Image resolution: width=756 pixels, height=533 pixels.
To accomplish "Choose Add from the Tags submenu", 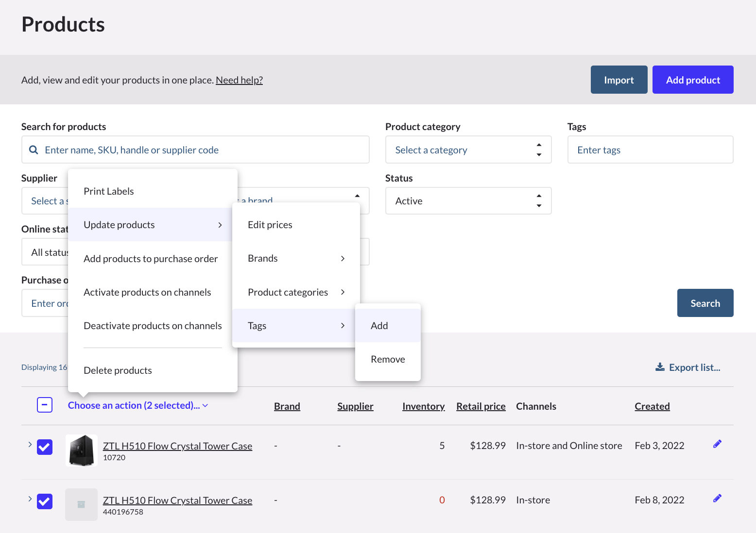I will tap(379, 326).
